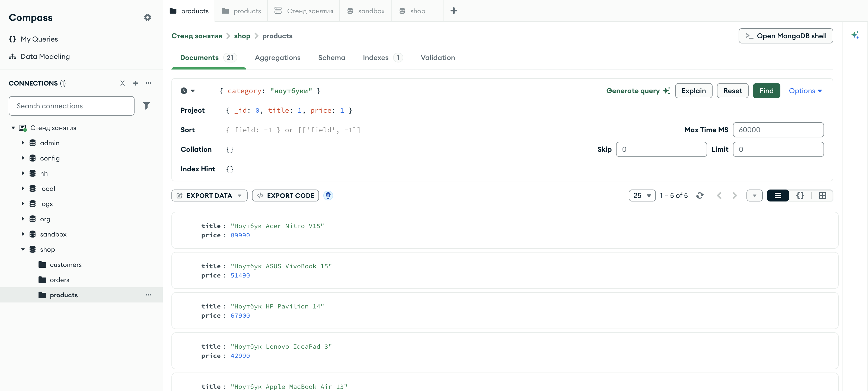Image resolution: width=868 pixels, height=391 pixels.
Task: Open the Export Data dropdown
Action: click(x=209, y=196)
